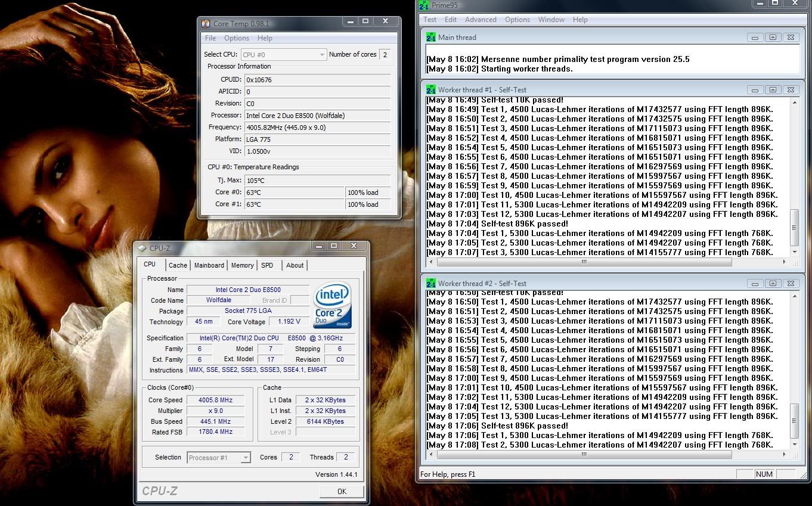The image size is (812, 506).
Task: Click Worker thread #1 horizontal scrollbar left arrow
Action: [432, 262]
